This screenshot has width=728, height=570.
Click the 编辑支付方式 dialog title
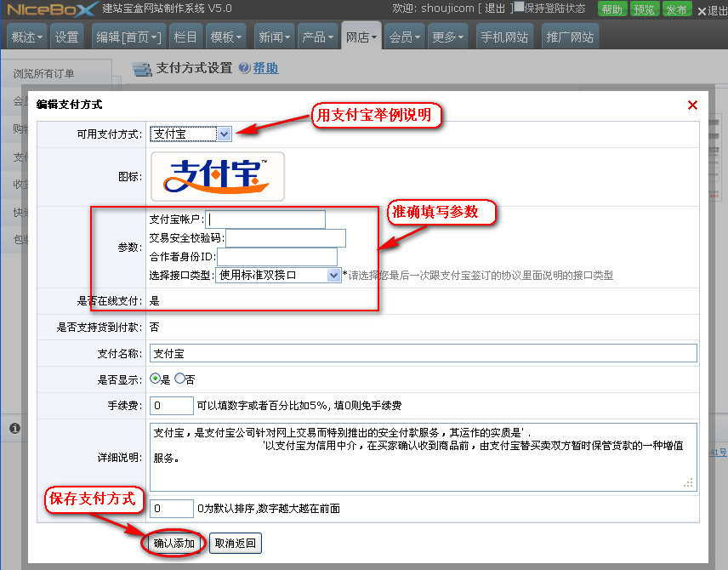(x=69, y=105)
